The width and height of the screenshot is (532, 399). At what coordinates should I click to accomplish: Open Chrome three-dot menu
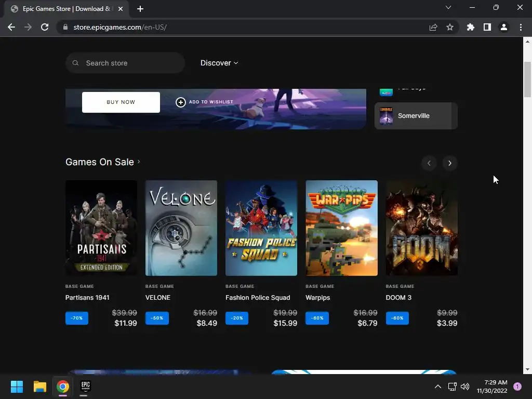coord(521,27)
